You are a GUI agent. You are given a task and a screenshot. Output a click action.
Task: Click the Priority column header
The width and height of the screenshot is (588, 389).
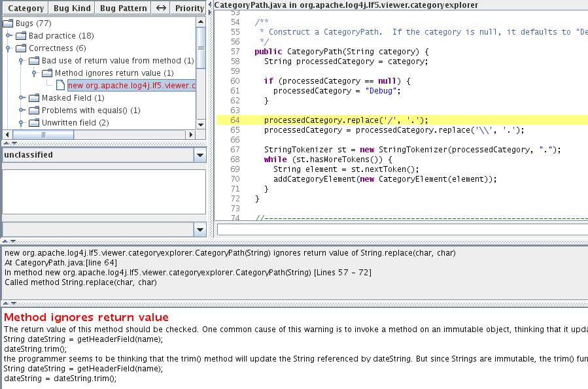coord(188,8)
